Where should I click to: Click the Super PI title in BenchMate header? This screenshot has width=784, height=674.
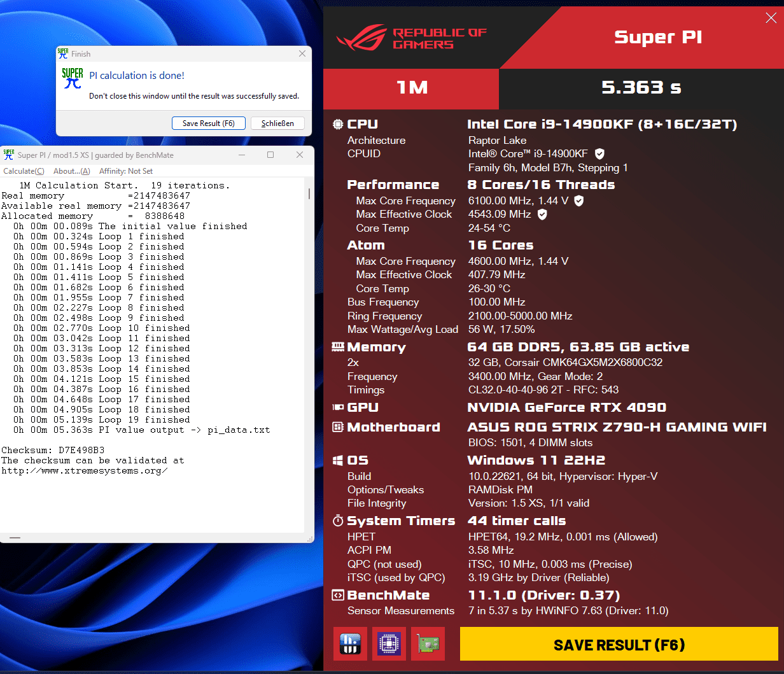[658, 37]
